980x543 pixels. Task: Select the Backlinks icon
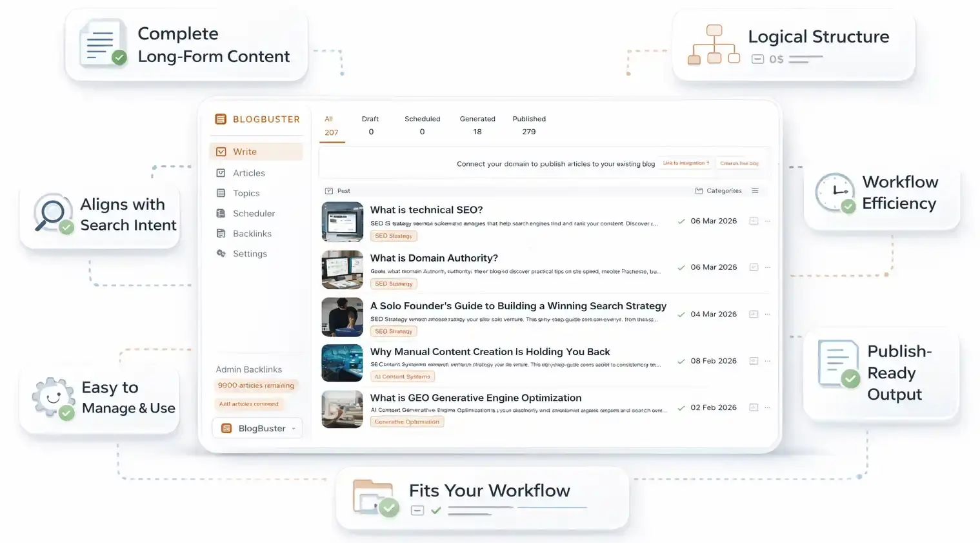[x=221, y=233]
